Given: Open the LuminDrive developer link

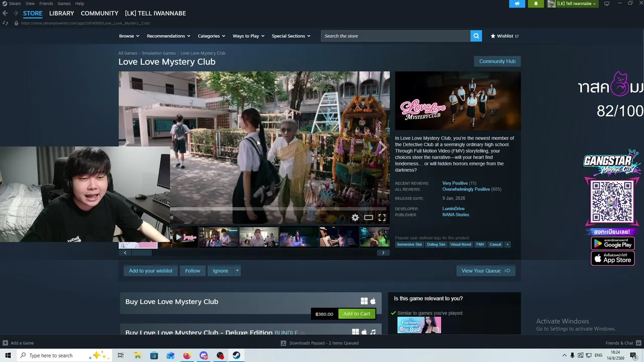Looking at the screenshot, I should 453,209.
